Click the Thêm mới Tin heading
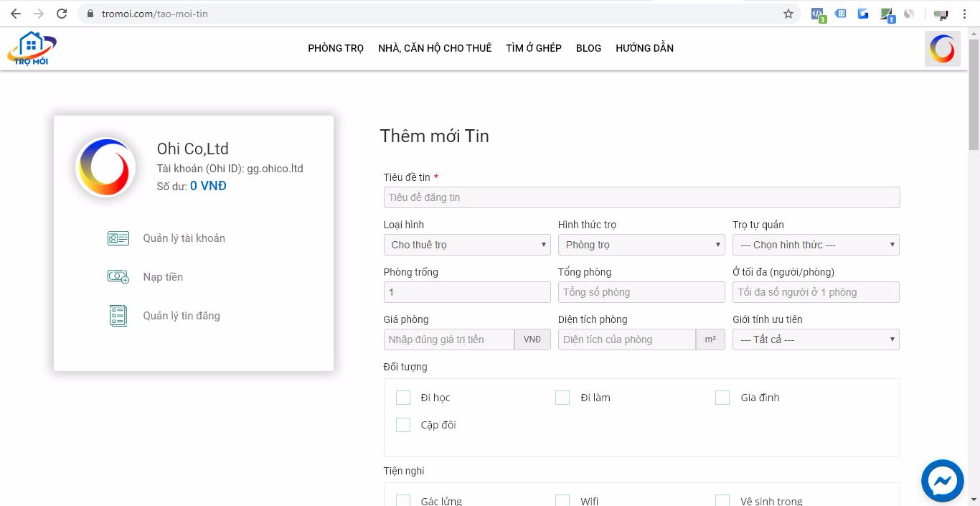 tap(435, 136)
